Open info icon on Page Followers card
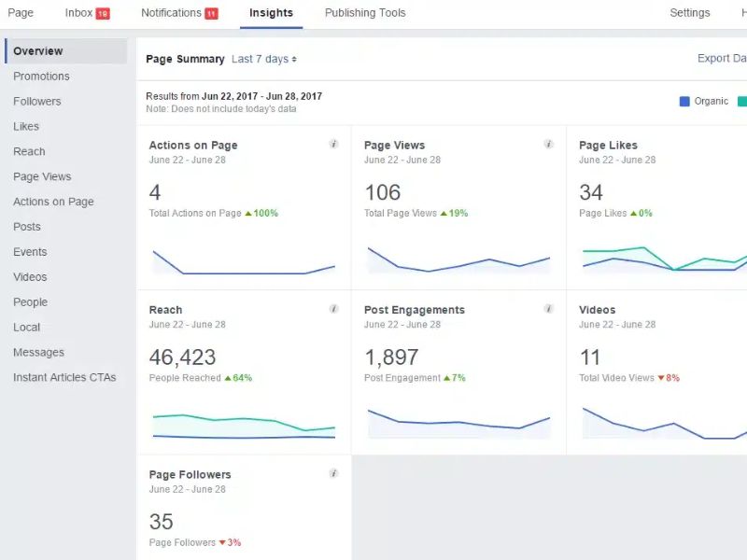Image resolution: width=747 pixels, height=560 pixels. click(x=333, y=473)
